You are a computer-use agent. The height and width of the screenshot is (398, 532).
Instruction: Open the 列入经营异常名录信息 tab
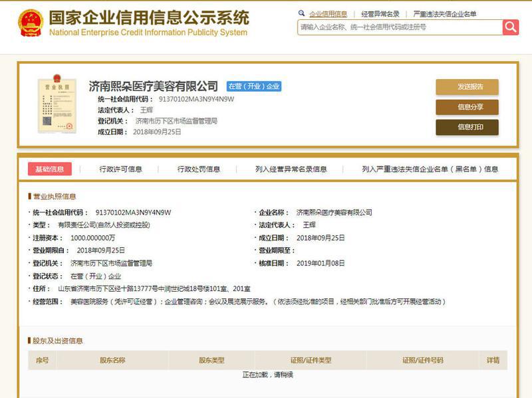point(291,169)
